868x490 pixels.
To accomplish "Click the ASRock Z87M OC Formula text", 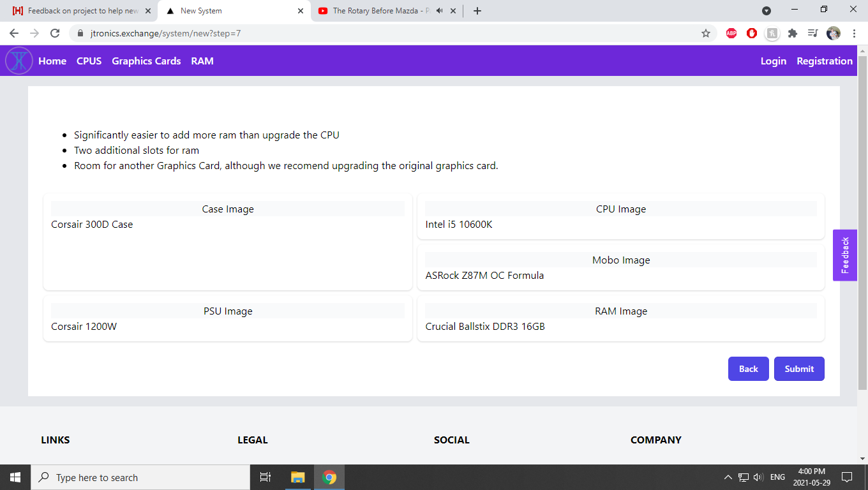I will [x=484, y=276].
